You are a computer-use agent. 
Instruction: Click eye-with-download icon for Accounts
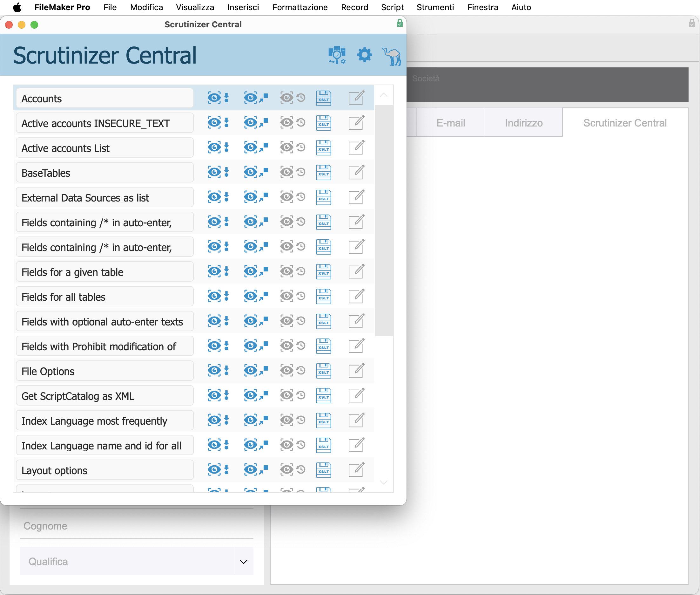coord(218,98)
